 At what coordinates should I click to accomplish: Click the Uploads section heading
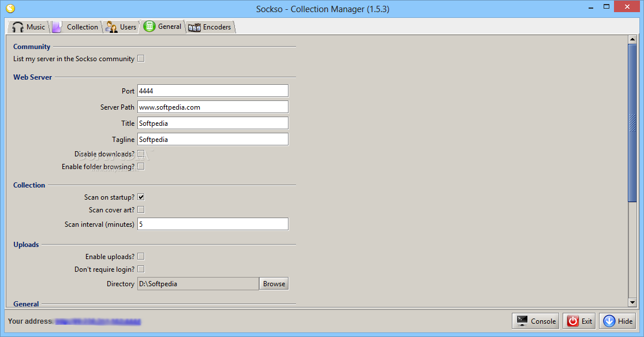[x=26, y=245]
